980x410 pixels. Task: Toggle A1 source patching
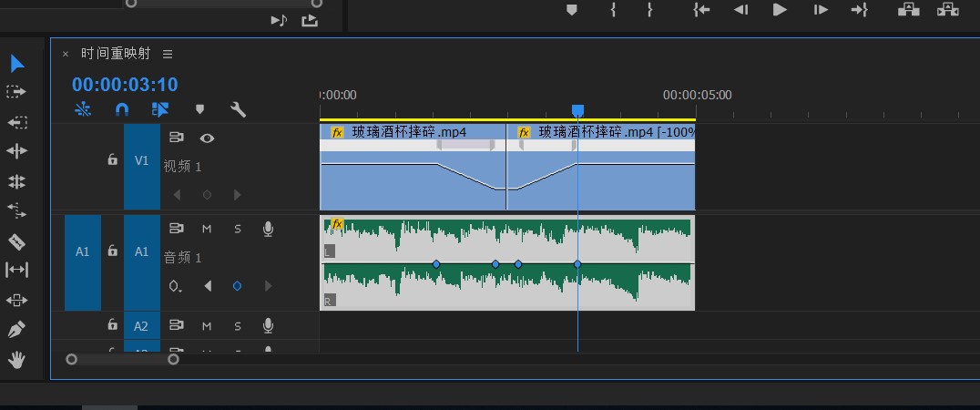click(83, 251)
